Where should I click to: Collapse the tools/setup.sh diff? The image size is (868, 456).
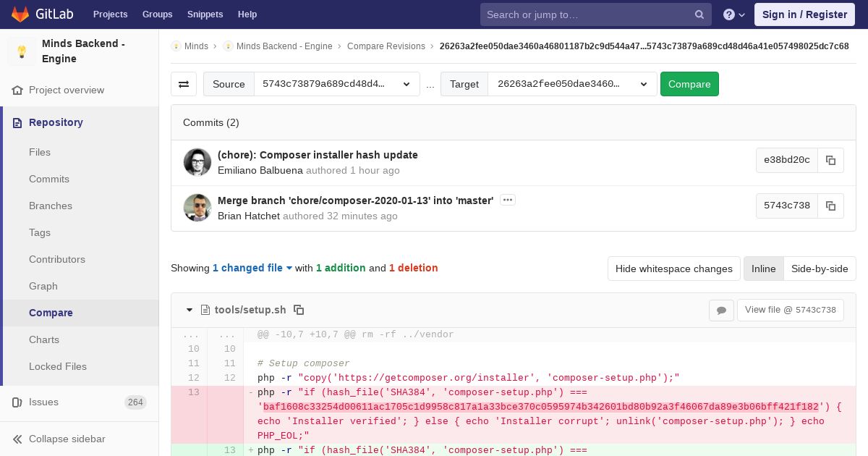[190, 310]
